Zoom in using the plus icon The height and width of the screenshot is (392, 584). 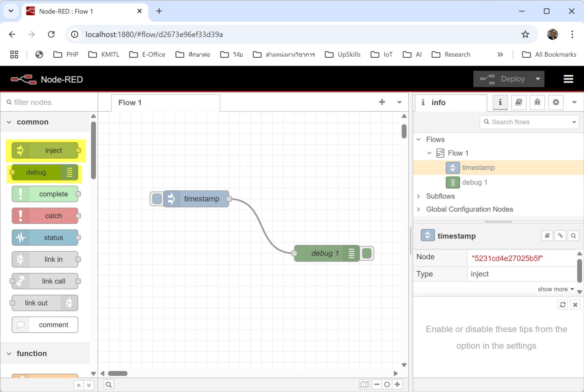coord(398,384)
